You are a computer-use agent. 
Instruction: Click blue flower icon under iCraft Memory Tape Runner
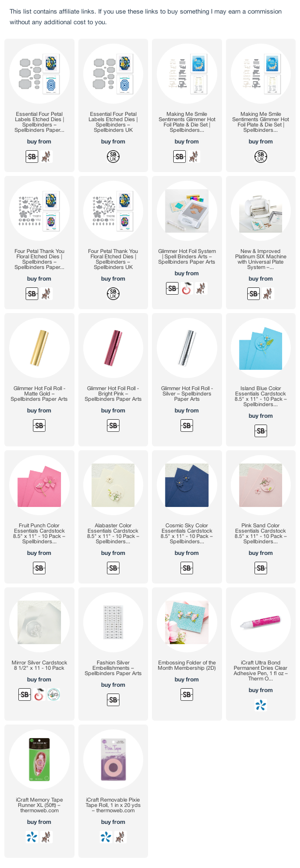(x=32, y=837)
